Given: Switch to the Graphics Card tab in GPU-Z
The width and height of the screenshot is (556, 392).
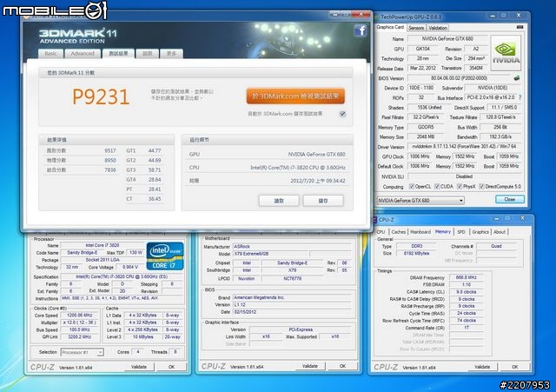Looking at the screenshot, I should [x=390, y=27].
